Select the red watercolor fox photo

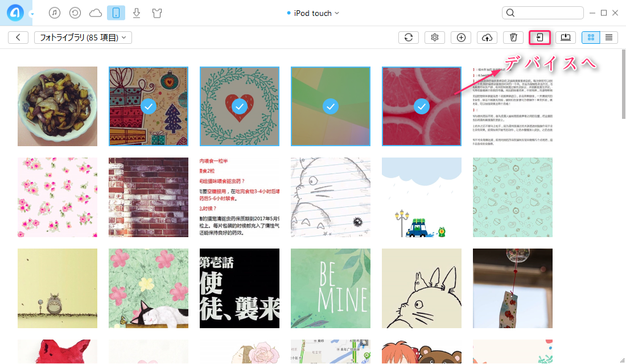pos(57,351)
